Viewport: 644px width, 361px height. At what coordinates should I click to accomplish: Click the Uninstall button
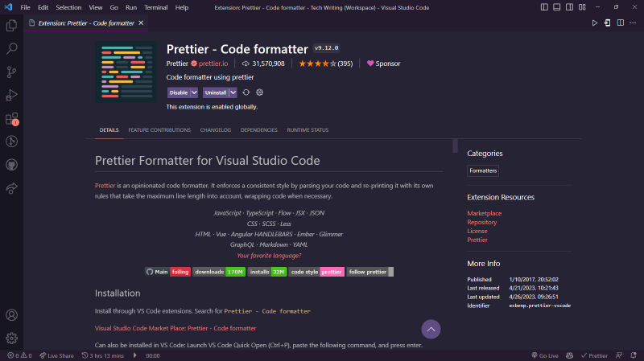point(216,92)
